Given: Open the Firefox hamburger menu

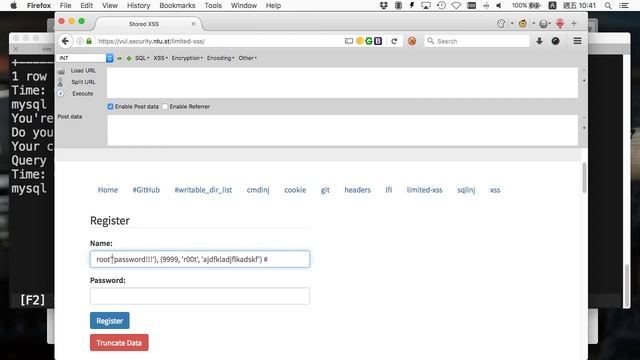Looking at the screenshot, I should coord(577,41).
